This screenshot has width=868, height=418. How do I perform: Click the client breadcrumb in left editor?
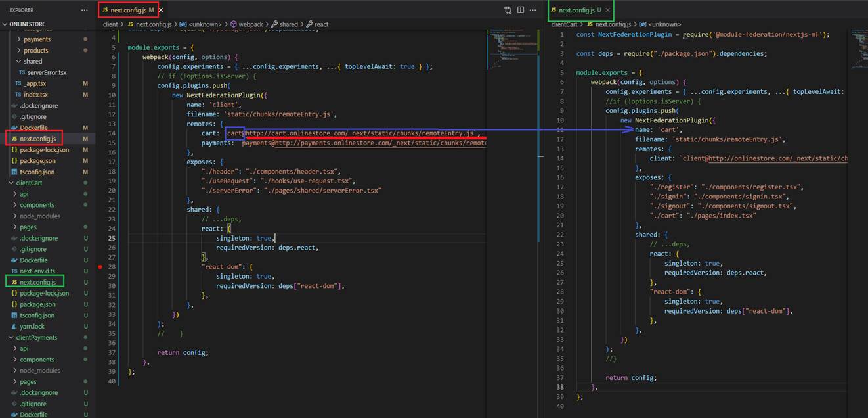pos(110,24)
